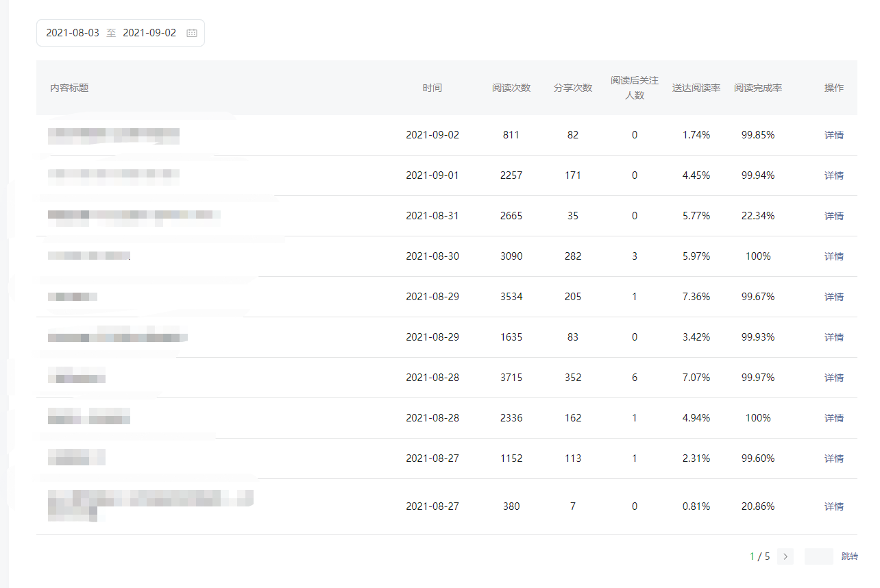Click 详情 for the row with 380 reads
The width and height of the screenshot is (880, 588).
click(x=833, y=506)
